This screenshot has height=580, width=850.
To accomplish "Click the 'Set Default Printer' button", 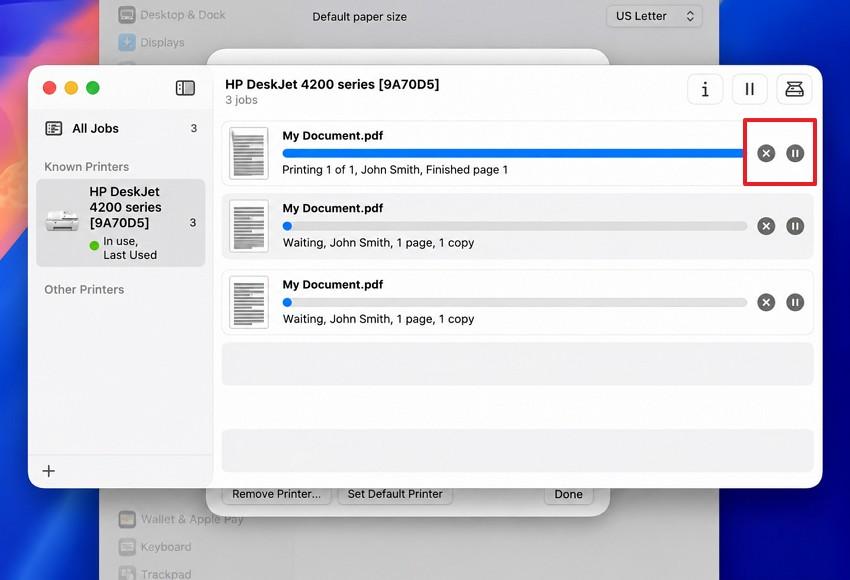I will [395, 494].
